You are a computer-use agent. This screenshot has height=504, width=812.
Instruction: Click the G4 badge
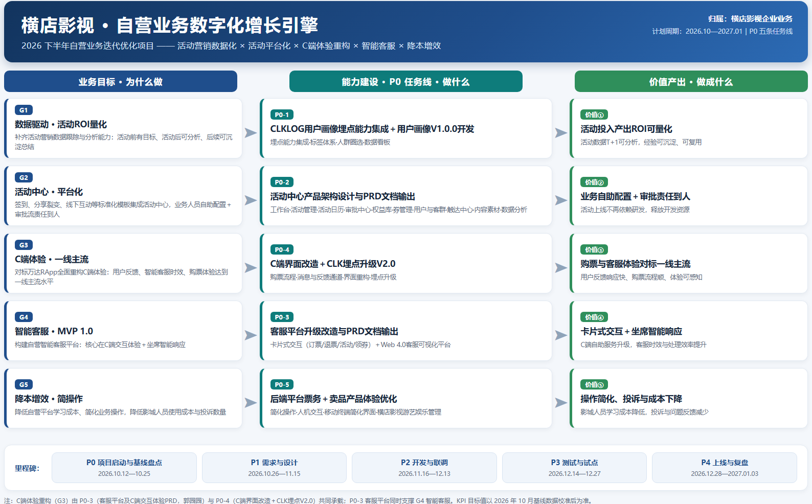[24, 317]
